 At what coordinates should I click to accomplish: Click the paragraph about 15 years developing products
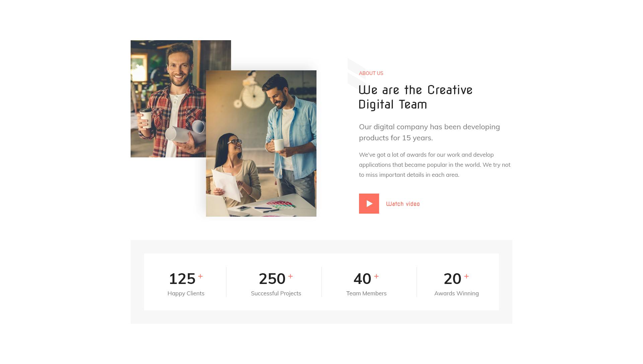tap(429, 132)
